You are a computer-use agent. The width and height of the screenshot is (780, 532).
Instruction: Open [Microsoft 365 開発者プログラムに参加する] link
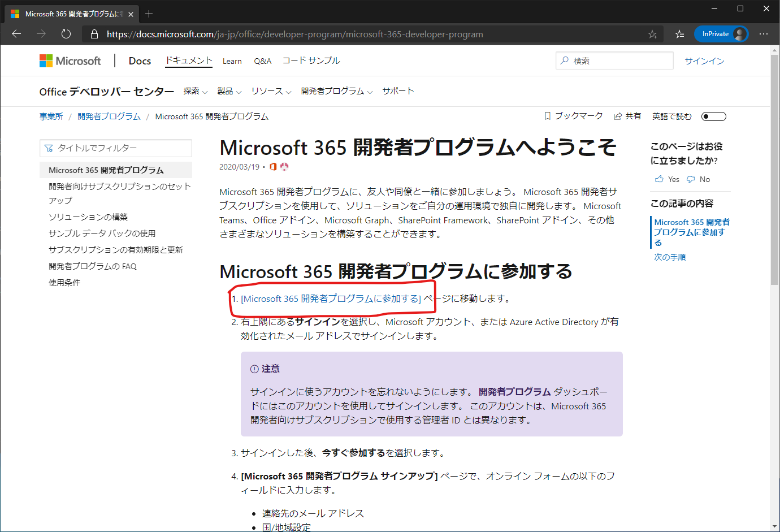(331, 299)
